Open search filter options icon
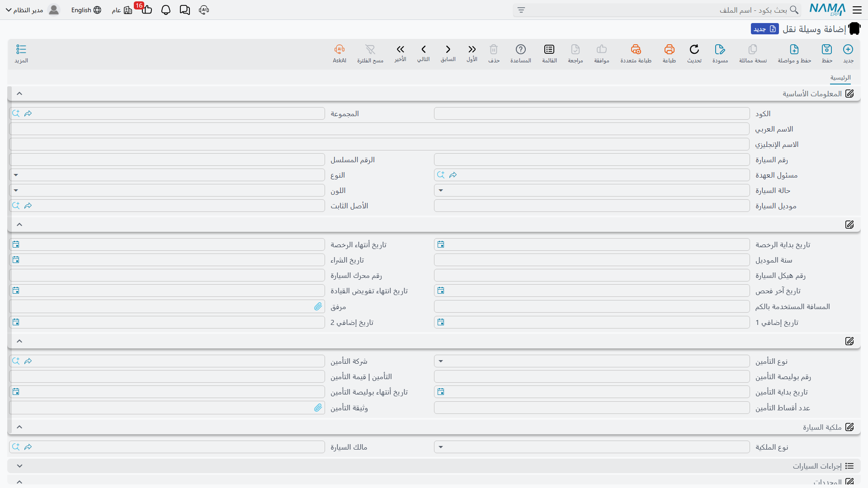This screenshot has width=868, height=488. pos(521,10)
